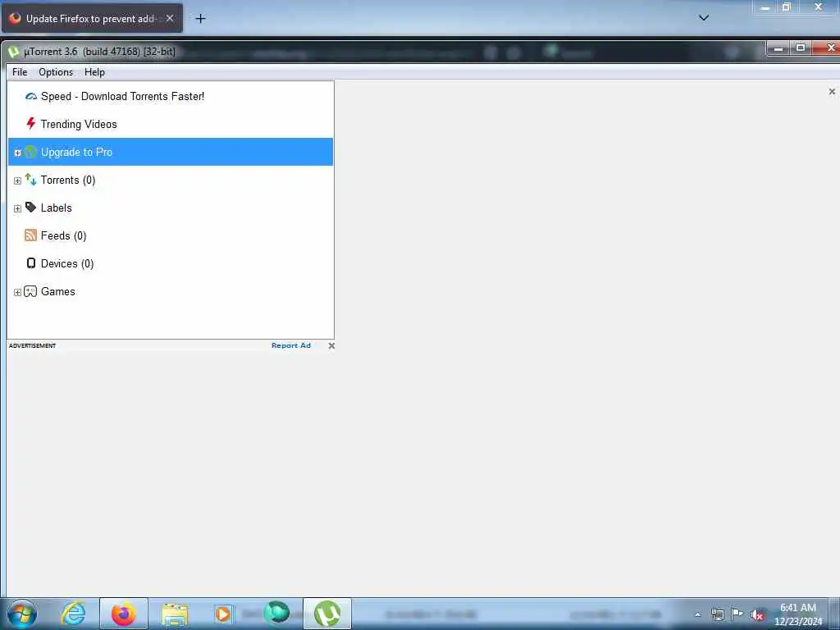The image size is (840, 630).
Task: Minimize the uTorrent window
Action: click(778, 48)
